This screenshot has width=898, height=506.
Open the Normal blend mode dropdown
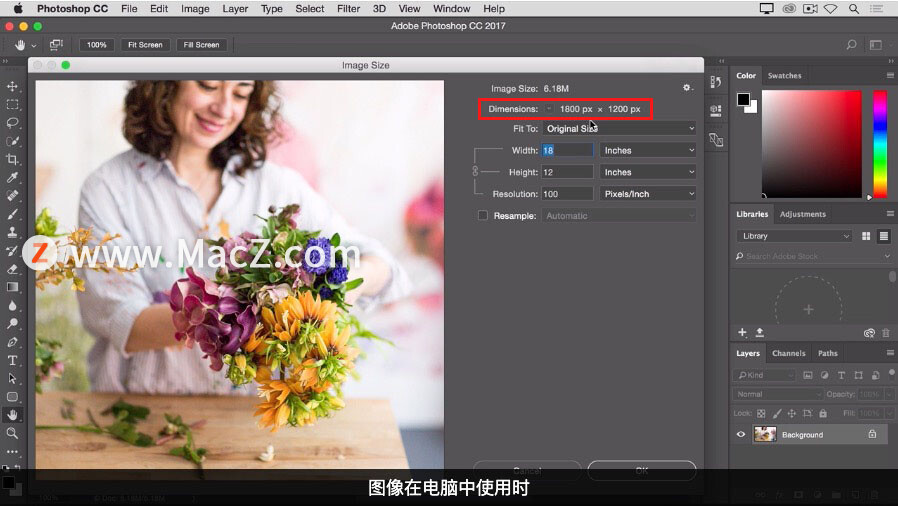778,394
